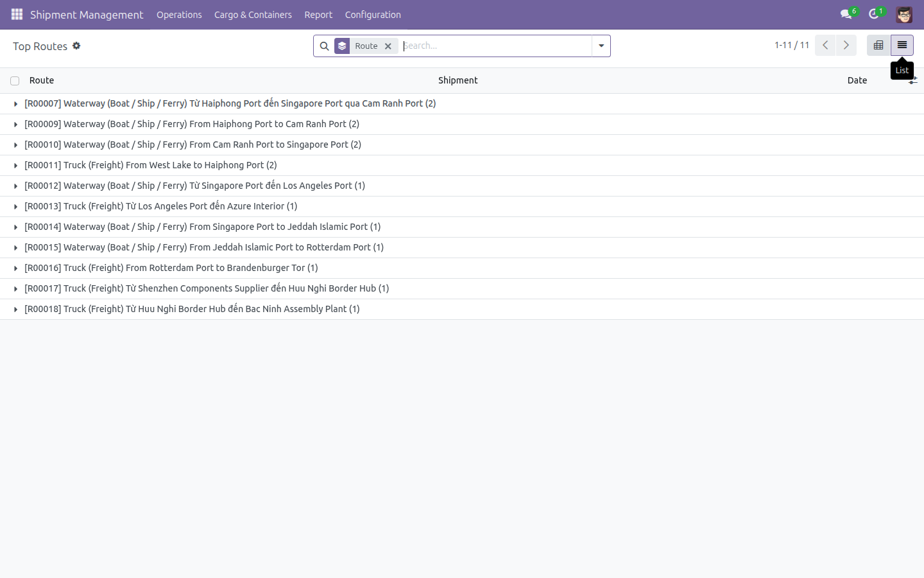This screenshot has height=578, width=924.
Task: Open the Configuration menu
Action: 373,15
